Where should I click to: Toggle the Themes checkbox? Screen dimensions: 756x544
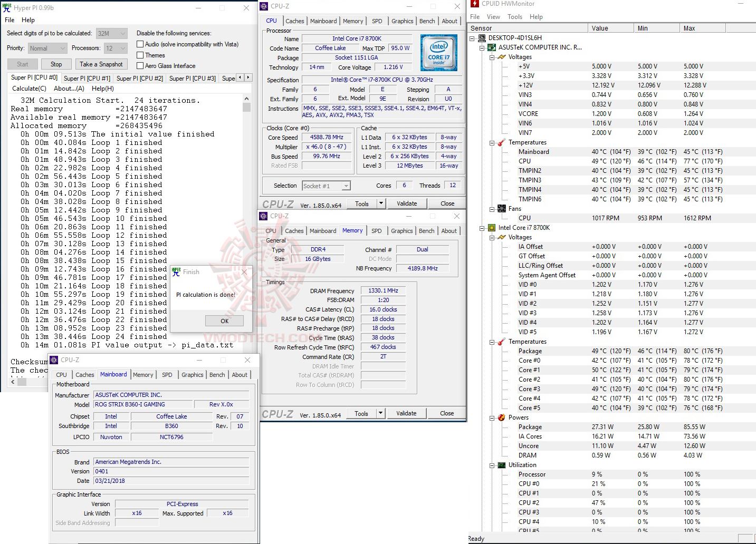click(x=140, y=55)
